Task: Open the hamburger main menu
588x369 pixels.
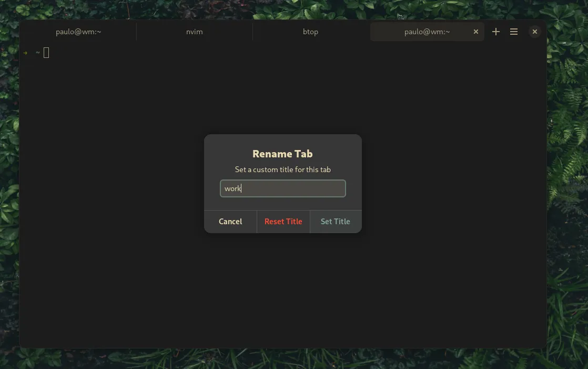Action: pyautogui.click(x=514, y=32)
